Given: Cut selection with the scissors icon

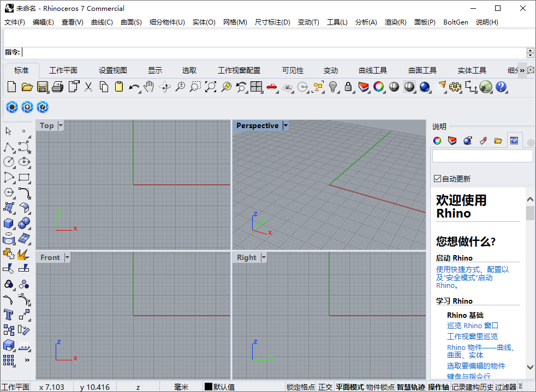Looking at the screenshot, I should tap(88, 87).
